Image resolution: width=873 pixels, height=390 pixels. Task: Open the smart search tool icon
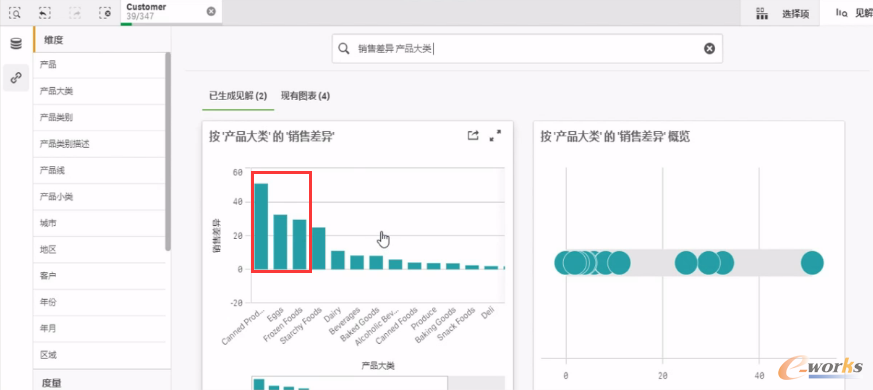point(16,12)
